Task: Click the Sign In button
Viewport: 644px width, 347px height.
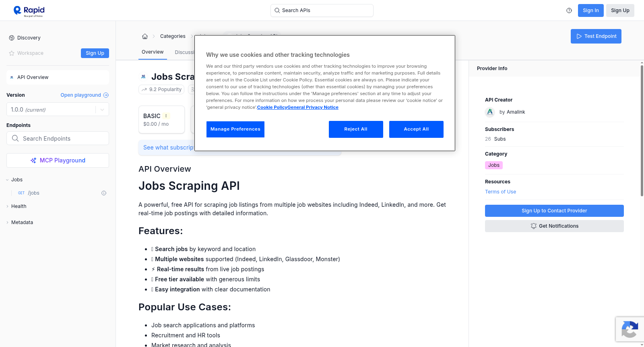Action: 591,10
